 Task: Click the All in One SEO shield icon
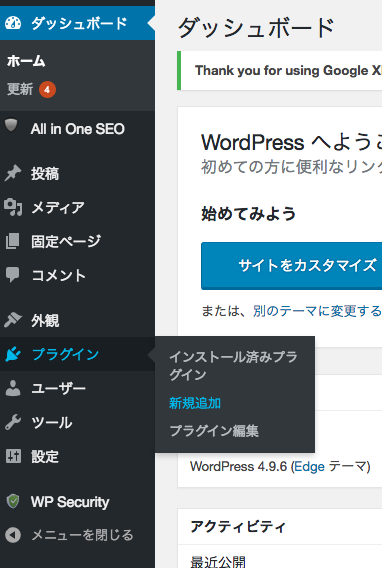coord(11,125)
